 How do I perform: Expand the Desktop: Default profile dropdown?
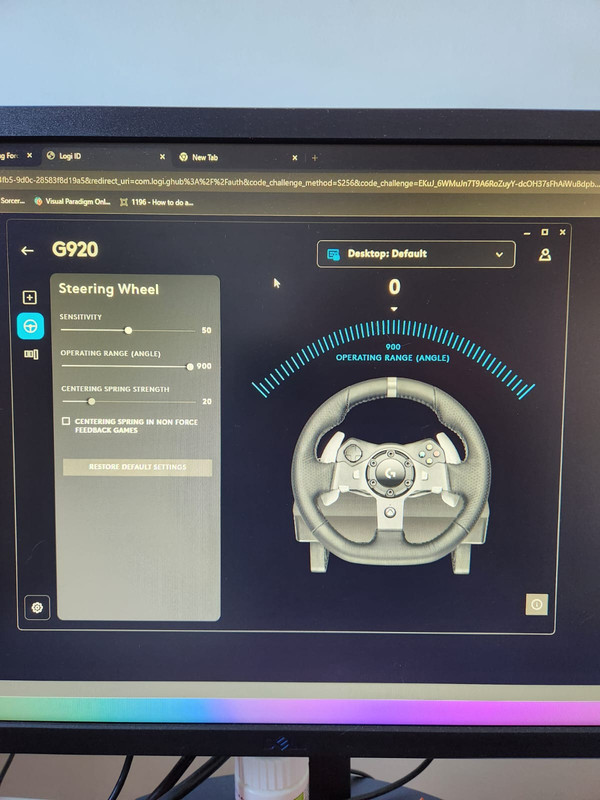tap(416, 254)
